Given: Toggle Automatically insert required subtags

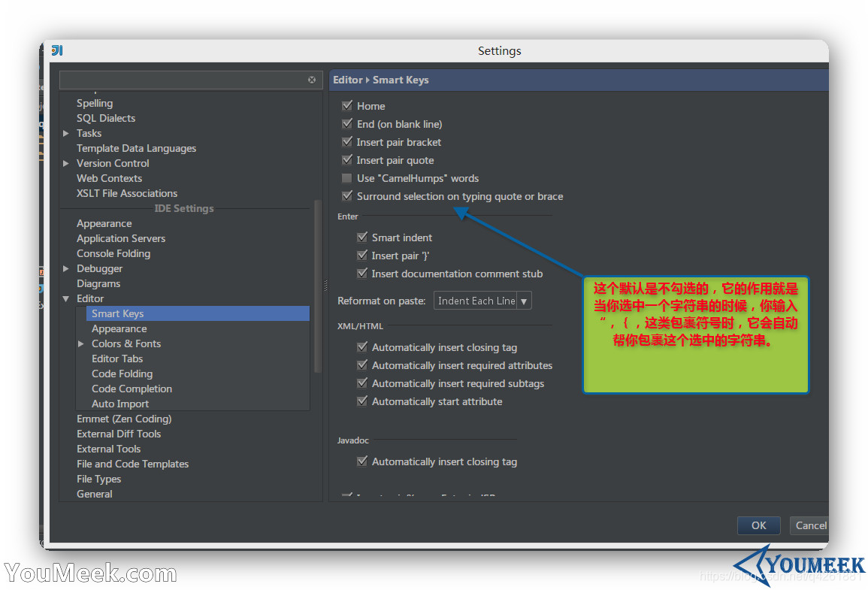Looking at the screenshot, I should click(x=362, y=383).
